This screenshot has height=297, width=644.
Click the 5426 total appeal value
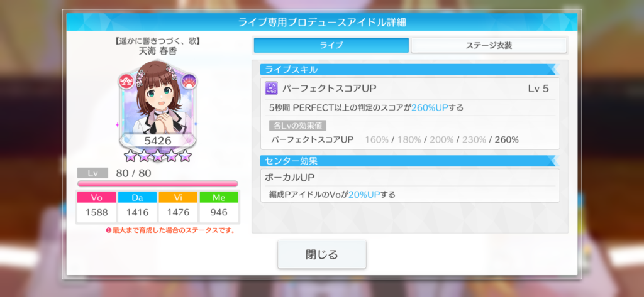(x=158, y=141)
